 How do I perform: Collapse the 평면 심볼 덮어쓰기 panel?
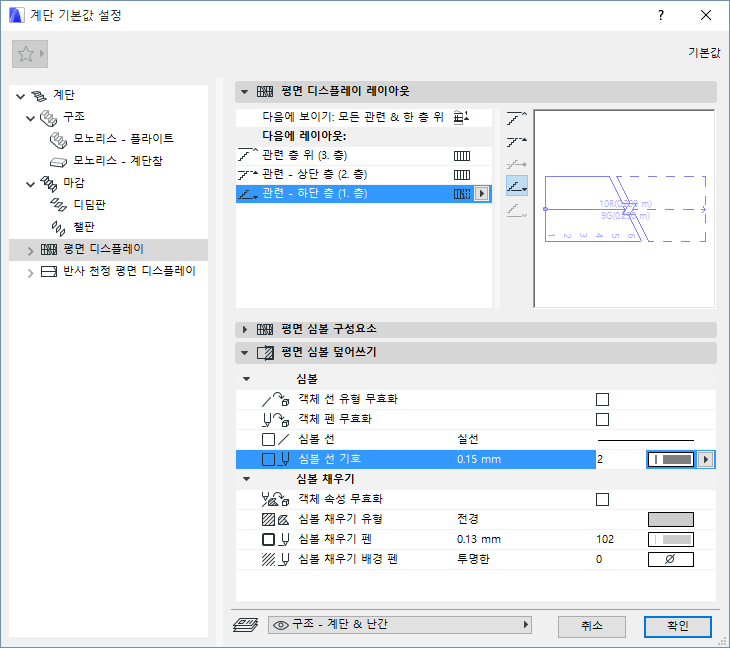point(244,353)
